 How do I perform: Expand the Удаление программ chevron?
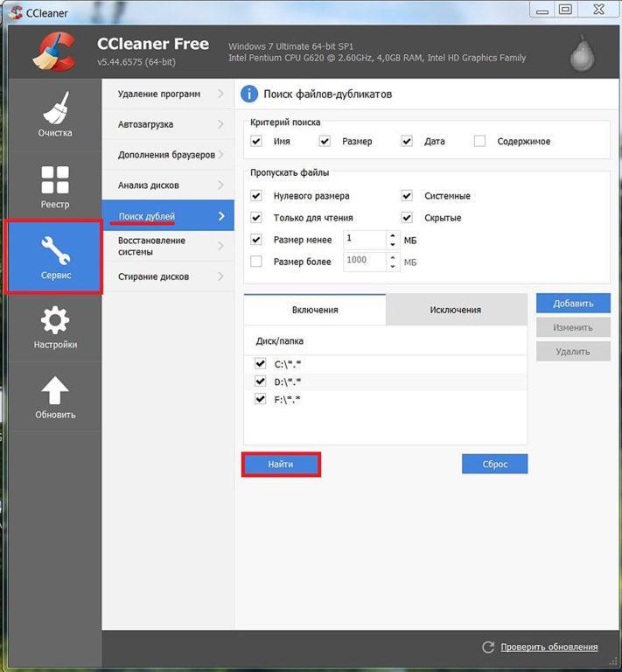click(220, 94)
